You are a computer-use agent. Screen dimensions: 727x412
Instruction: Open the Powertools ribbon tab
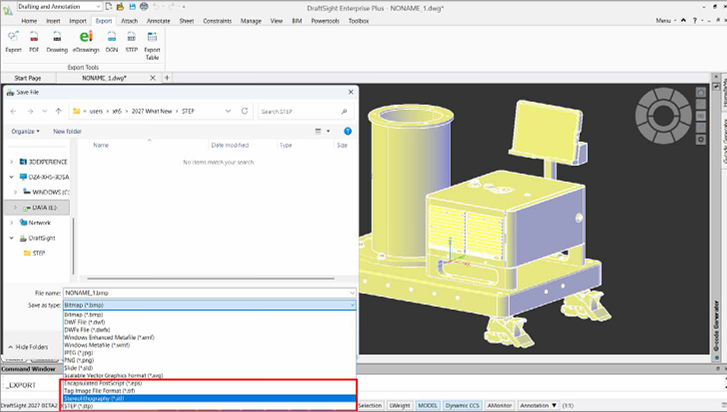[x=325, y=21]
